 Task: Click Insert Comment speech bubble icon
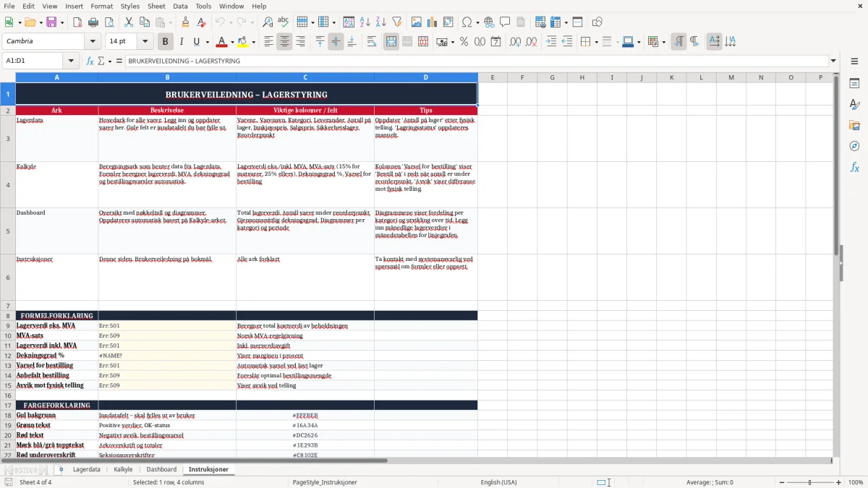click(x=505, y=22)
